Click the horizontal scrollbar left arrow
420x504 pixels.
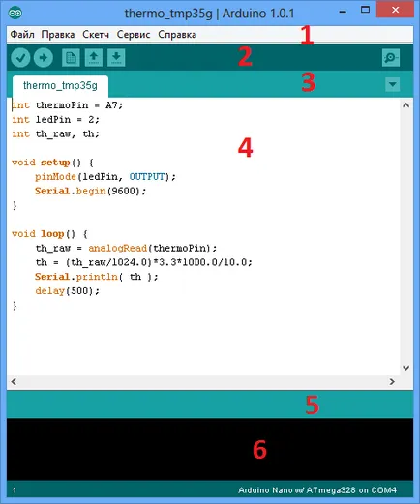[14, 382]
